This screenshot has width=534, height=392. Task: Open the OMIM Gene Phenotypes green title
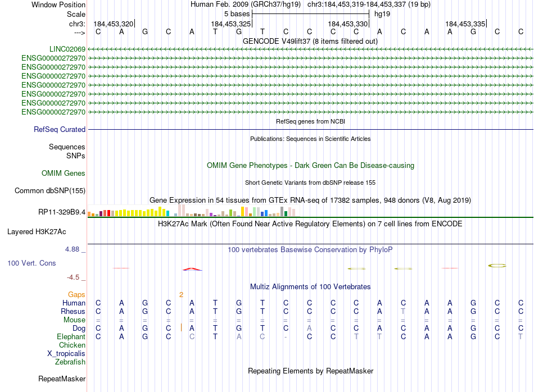tap(310, 165)
